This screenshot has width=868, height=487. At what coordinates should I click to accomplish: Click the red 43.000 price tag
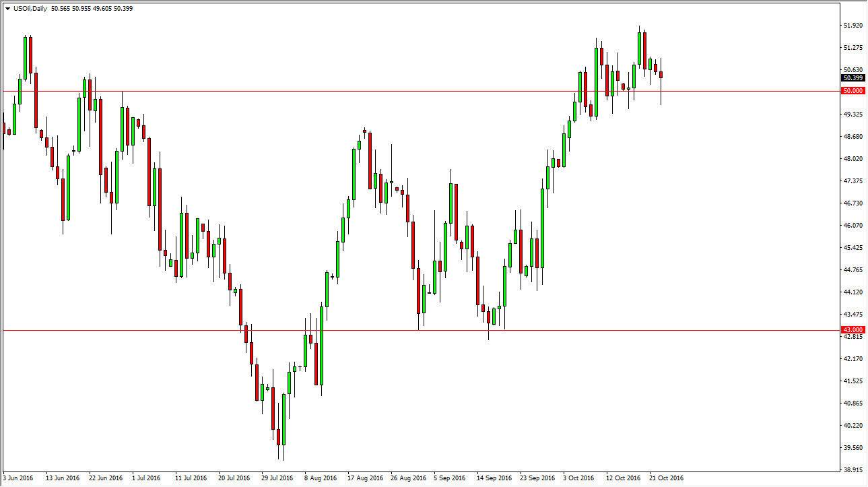[852, 329]
